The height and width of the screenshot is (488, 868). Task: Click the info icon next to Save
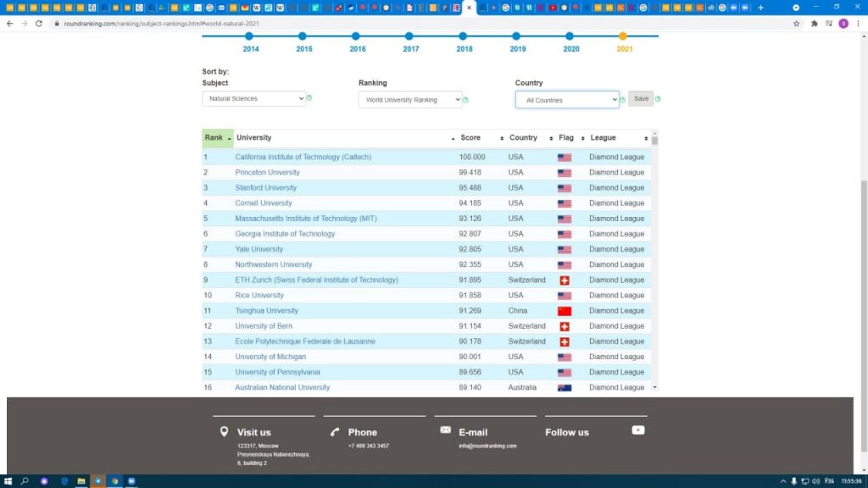point(658,99)
